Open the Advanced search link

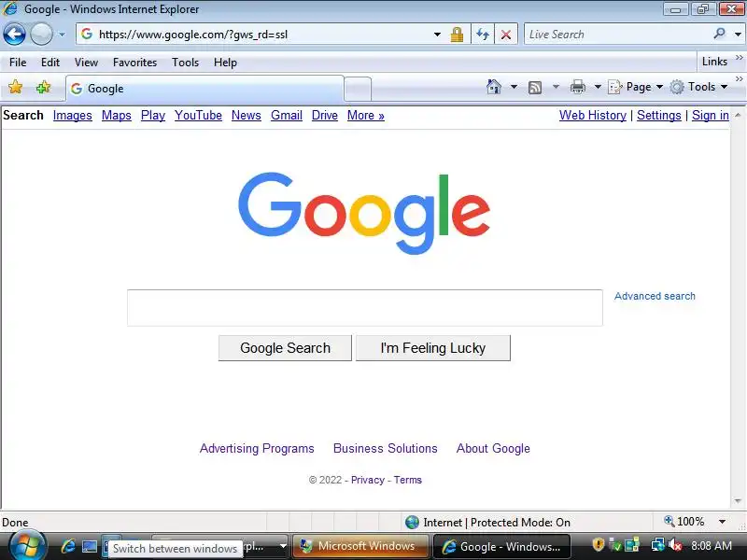pyautogui.click(x=655, y=296)
